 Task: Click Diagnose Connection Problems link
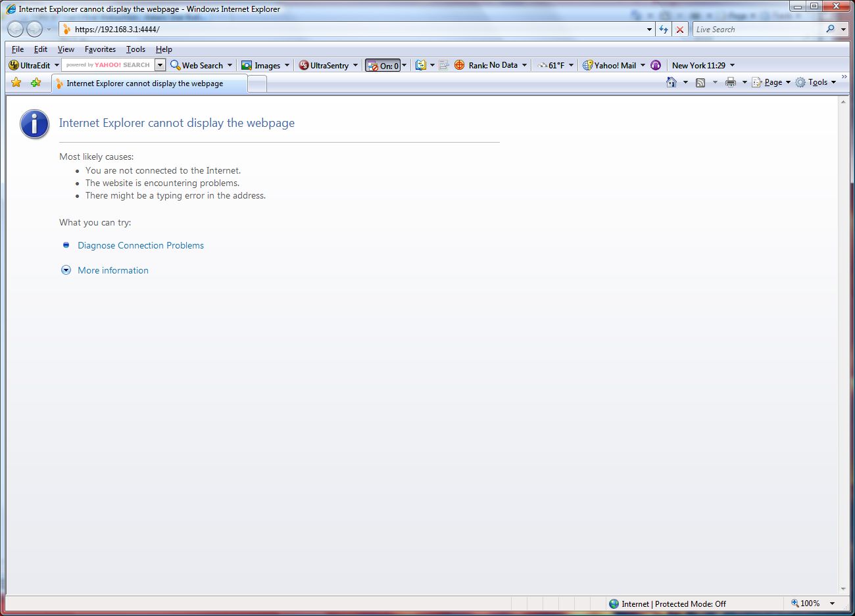click(141, 245)
